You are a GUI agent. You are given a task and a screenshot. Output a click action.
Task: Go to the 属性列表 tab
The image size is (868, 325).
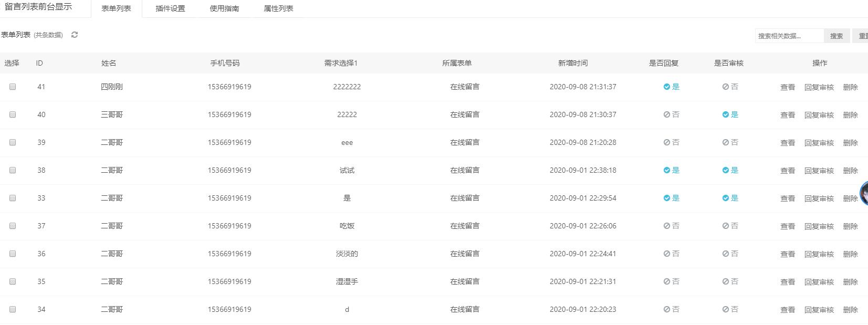tap(278, 8)
